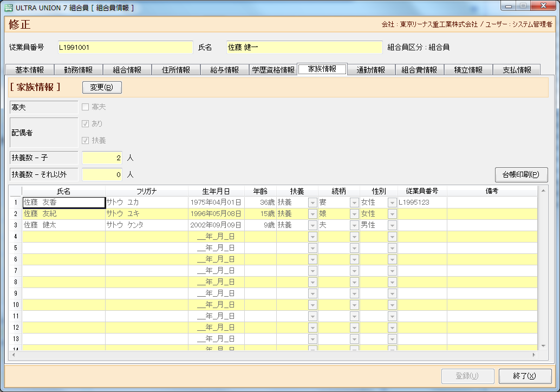Click furigana cell サトウ ユキ
560x392 pixels.
(147, 214)
